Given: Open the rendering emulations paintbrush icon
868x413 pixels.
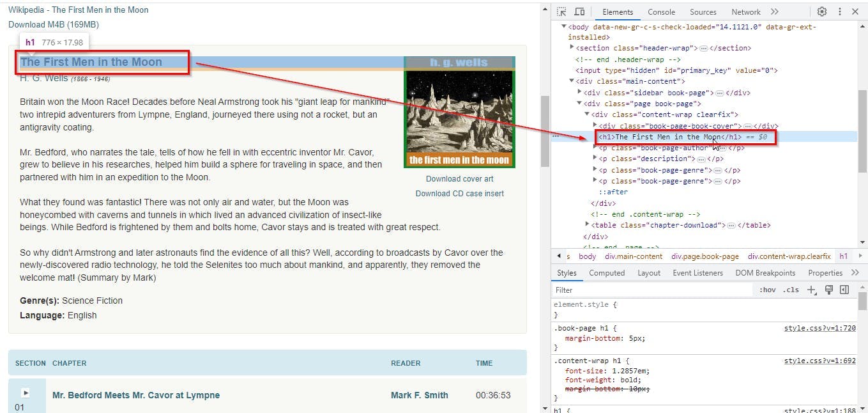Looking at the screenshot, I should tap(829, 290).
